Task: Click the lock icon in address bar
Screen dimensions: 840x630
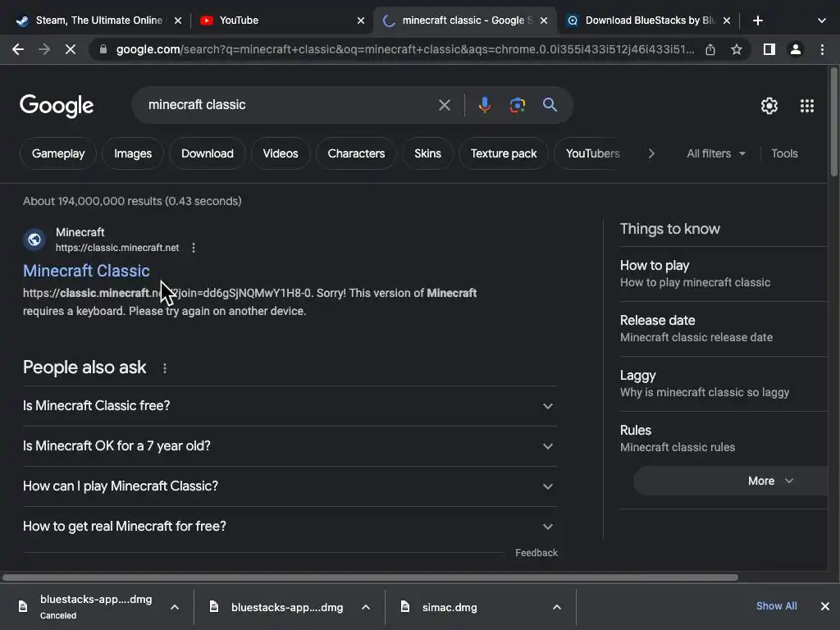Action: pos(103,50)
